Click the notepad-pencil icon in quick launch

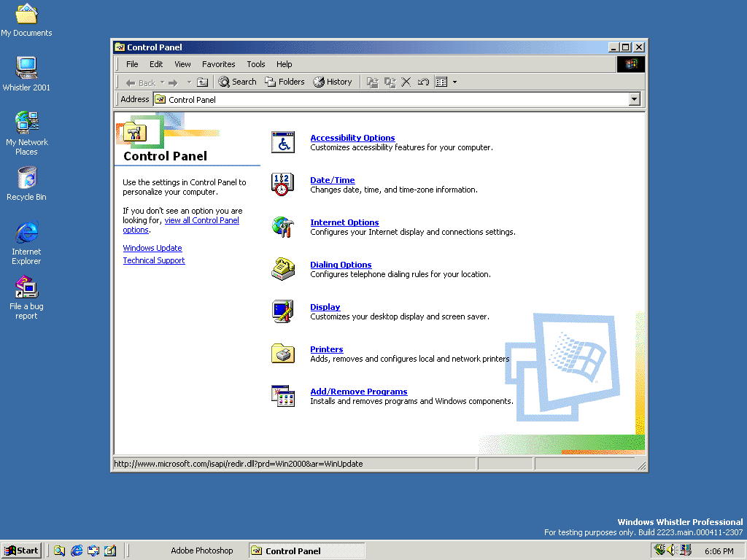110,551
